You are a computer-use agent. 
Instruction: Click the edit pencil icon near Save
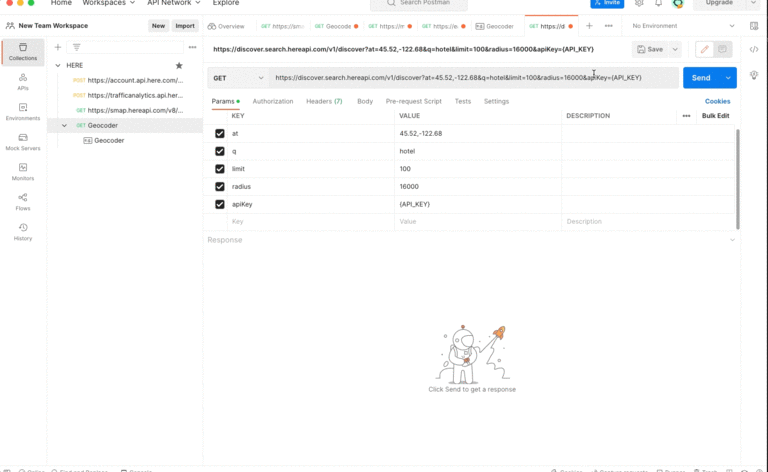pos(704,49)
